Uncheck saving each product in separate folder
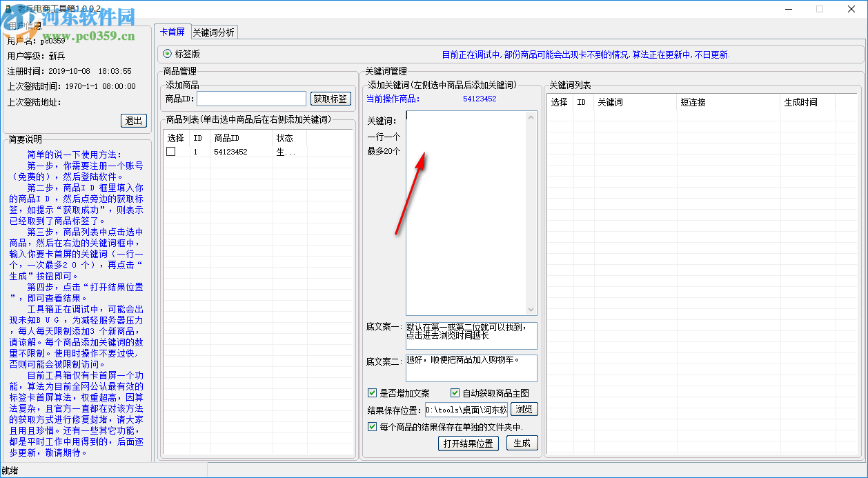 pos(371,426)
